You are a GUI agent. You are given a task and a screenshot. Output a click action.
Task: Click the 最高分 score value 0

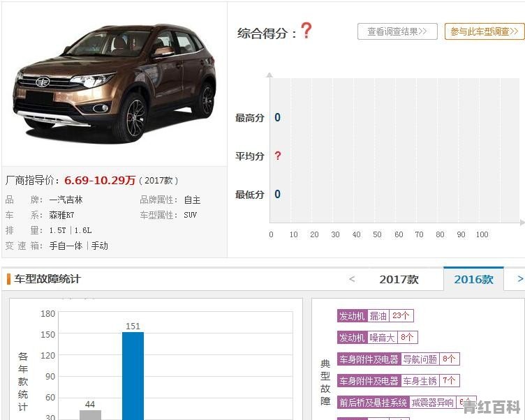[x=277, y=117]
